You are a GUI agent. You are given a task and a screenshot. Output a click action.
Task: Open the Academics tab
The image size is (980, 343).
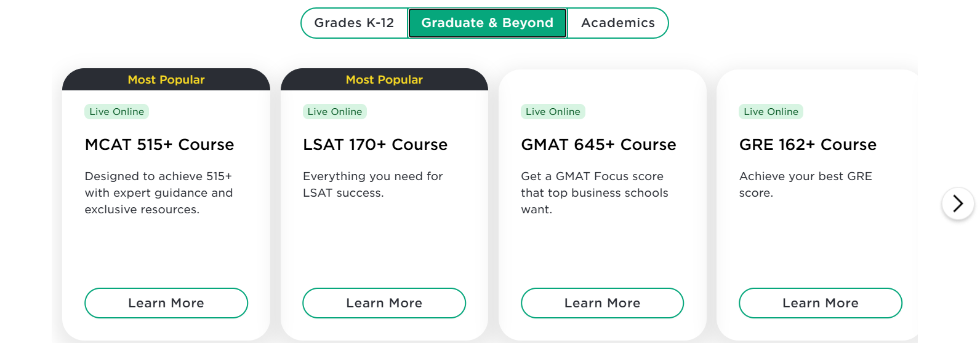click(617, 23)
